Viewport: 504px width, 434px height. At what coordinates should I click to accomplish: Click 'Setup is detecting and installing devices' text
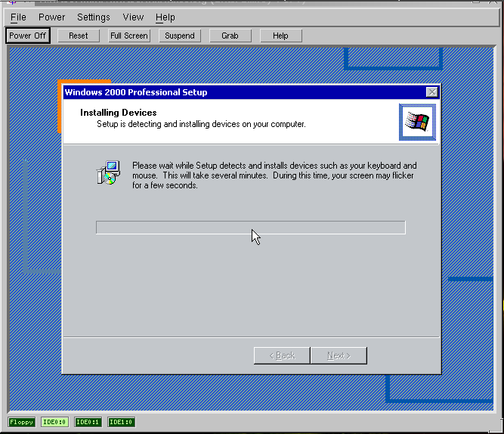tap(201, 124)
